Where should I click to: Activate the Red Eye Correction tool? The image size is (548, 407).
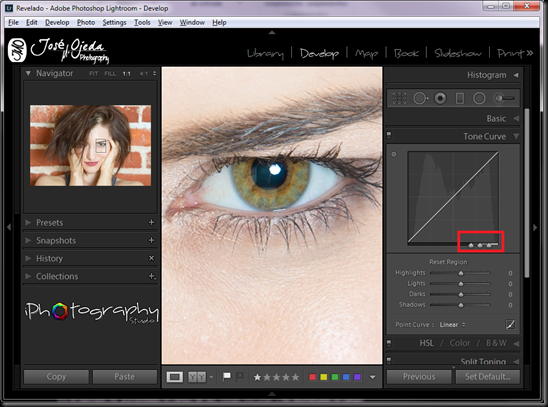tap(440, 99)
